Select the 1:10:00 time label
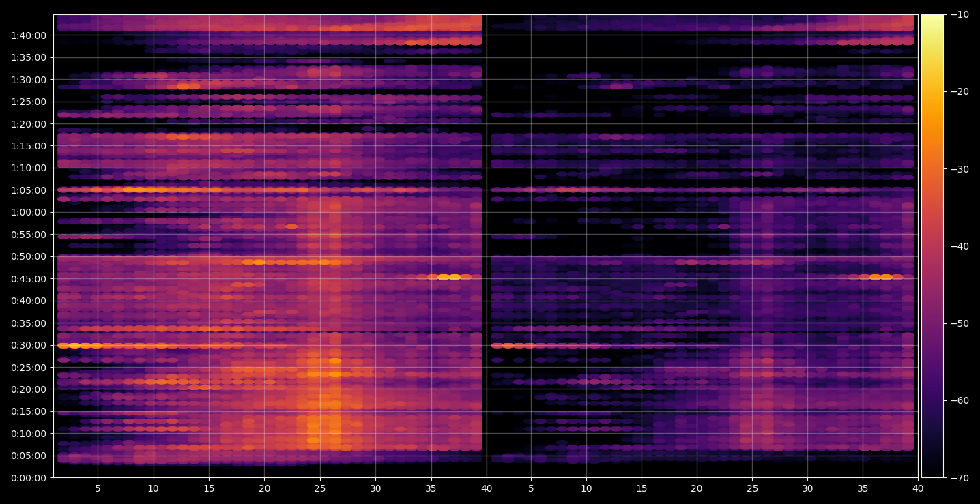Viewport: 980px width, 504px height. [x=29, y=168]
